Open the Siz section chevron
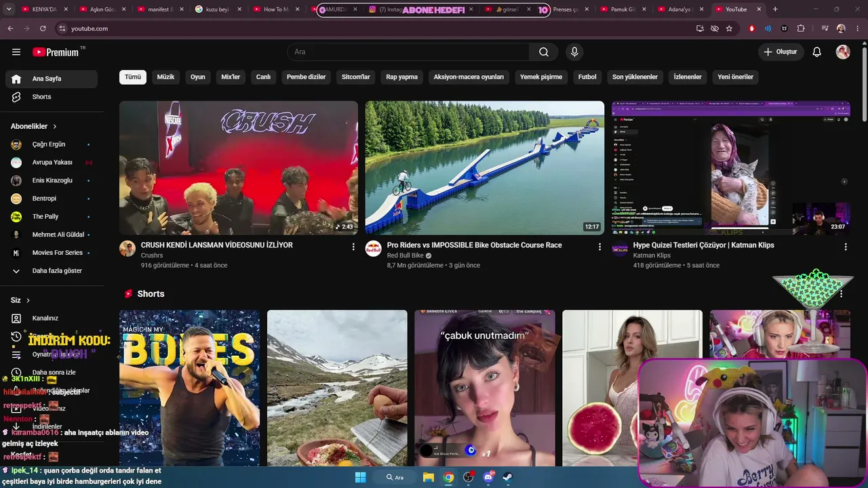This screenshot has width=868, height=488. [28, 300]
